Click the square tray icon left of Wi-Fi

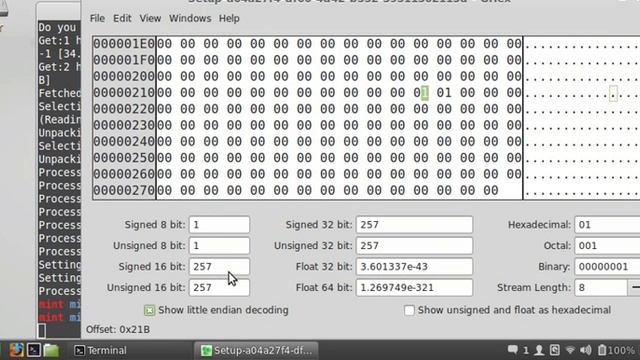[x=555, y=350]
